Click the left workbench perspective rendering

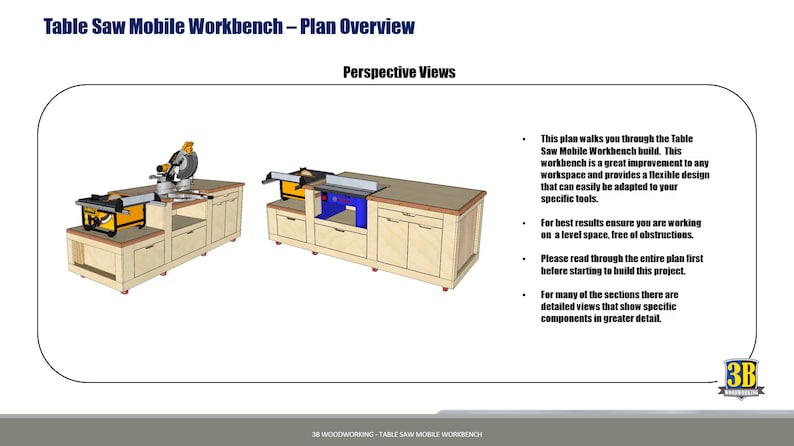point(155,218)
